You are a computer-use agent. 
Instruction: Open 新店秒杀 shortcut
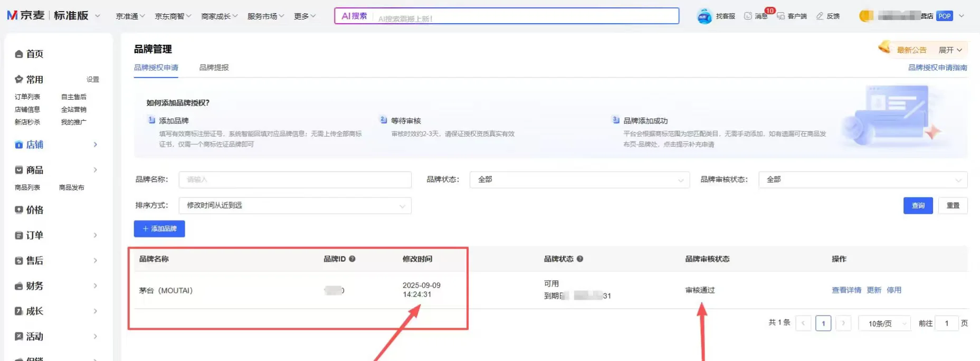tap(27, 122)
